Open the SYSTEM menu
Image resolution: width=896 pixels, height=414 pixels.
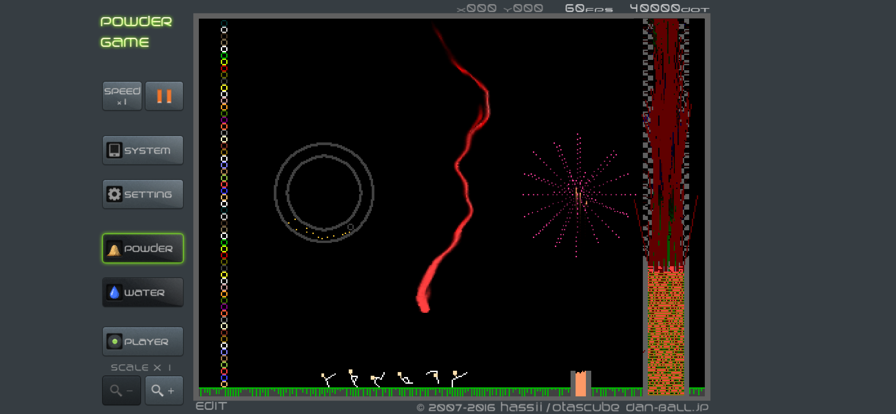143,150
